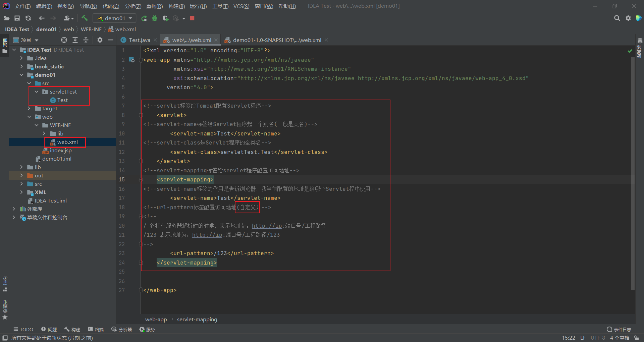Select demo01.iml file
The image size is (644, 342).
pyautogui.click(x=53, y=159)
